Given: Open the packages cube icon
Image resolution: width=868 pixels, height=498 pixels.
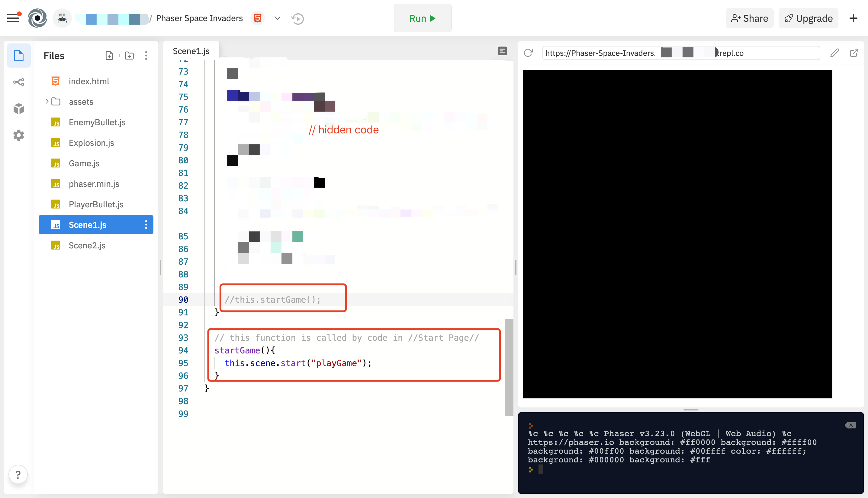Looking at the screenshot, I should (19, 109).
